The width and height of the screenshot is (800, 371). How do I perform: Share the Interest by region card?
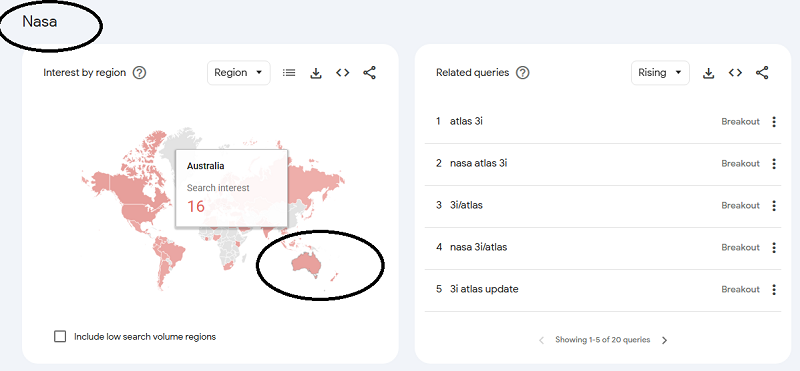pyautogui.click(x=369, y=73)
